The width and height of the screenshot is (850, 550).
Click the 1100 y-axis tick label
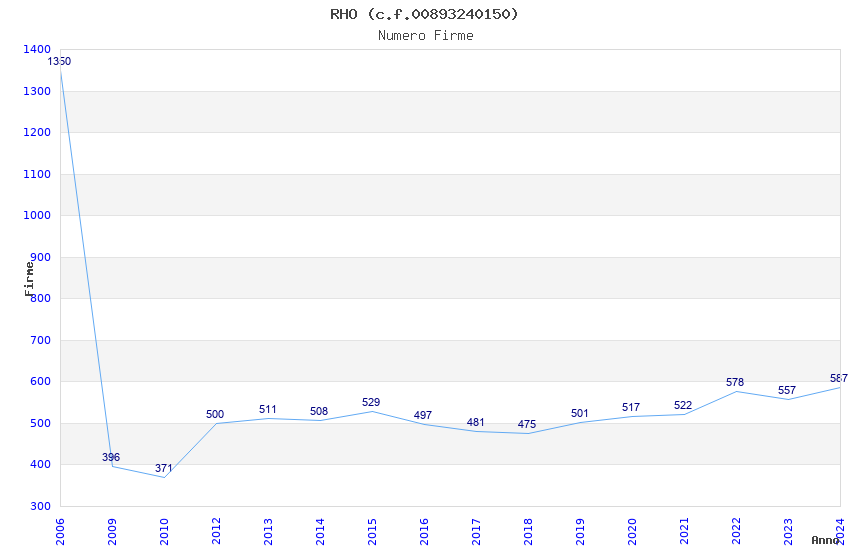click(x=37, y=174)
